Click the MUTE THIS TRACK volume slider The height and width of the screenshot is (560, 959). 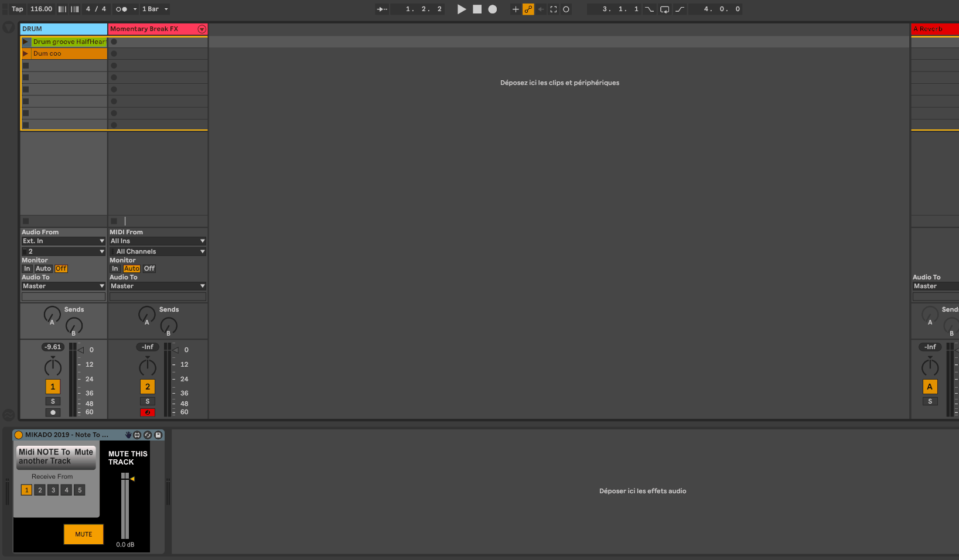click(125, 507)
